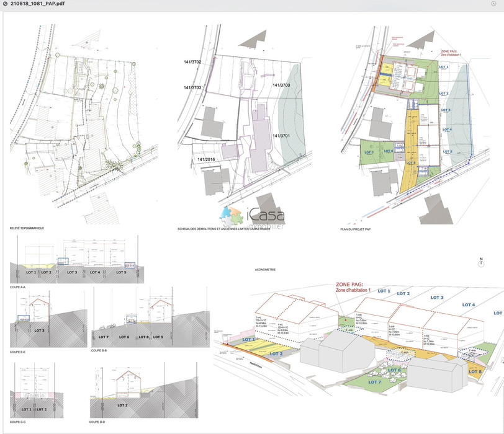The image size is (504, 434).
Task: Close the PDF preview window
Action: tap(5, 4)
